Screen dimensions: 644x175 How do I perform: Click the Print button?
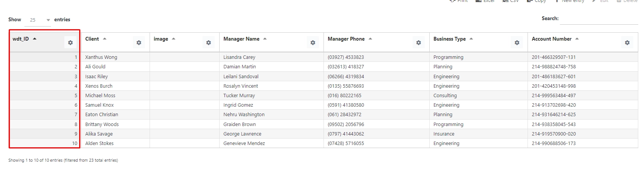coord(459,1)
